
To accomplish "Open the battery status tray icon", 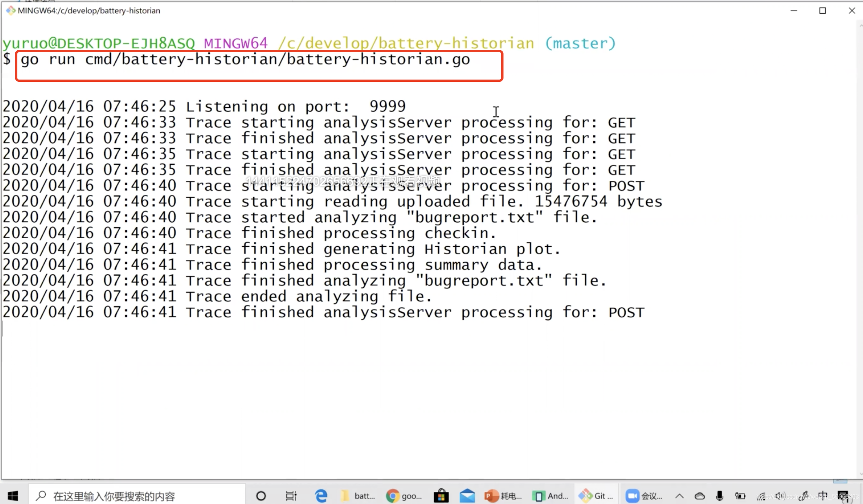I will (x=740, y=496).
